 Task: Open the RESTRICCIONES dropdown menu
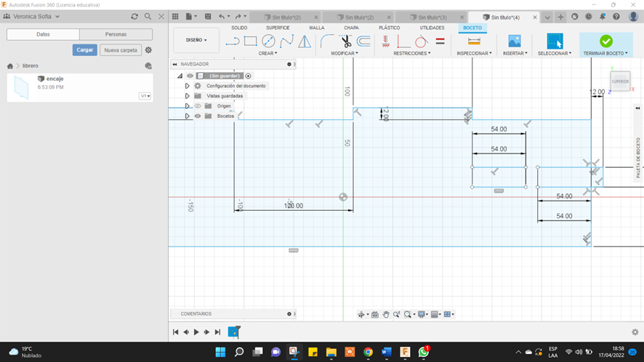click(412, 53)
